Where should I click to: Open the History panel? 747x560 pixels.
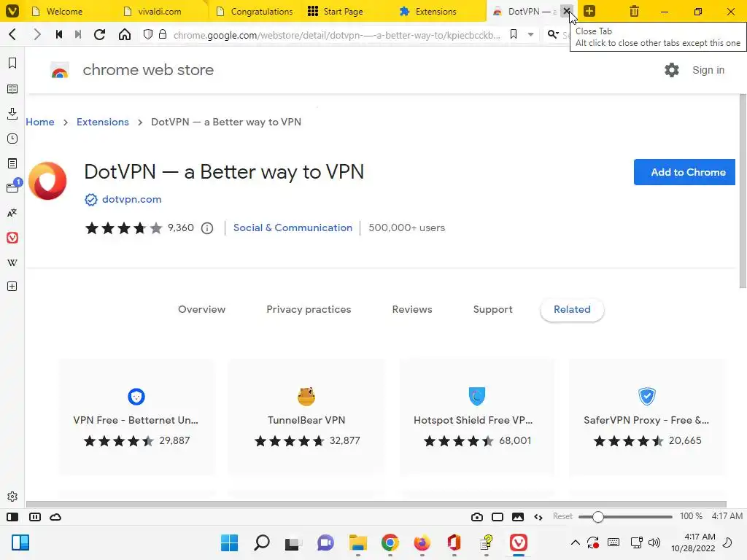[x=12, y=139]
